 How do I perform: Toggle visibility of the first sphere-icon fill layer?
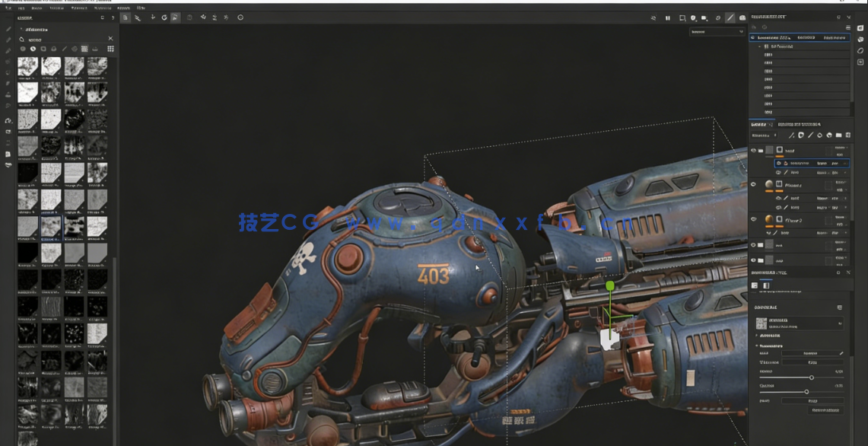pos(753,184)
